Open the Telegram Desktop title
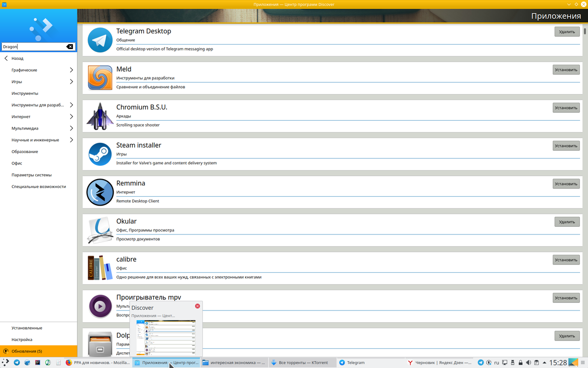Viewport: 588px width, 368px height. tap(144, 31)
